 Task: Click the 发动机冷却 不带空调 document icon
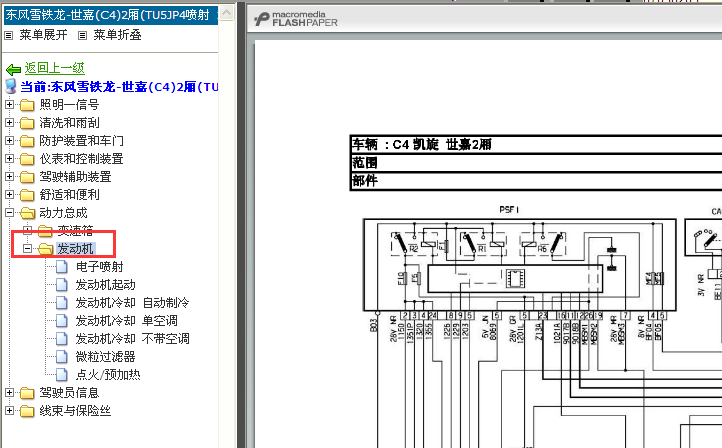(62, 339)
